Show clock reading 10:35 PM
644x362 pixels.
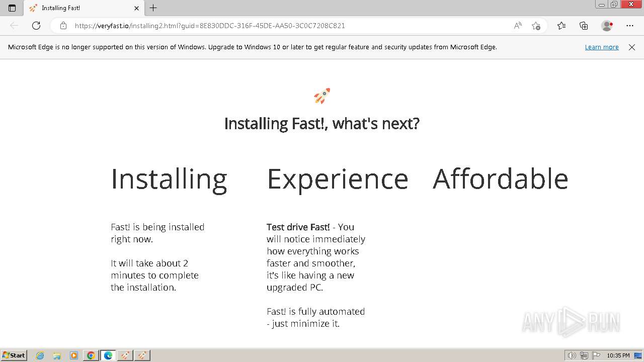pyautogui.click(x=618, y=355)
